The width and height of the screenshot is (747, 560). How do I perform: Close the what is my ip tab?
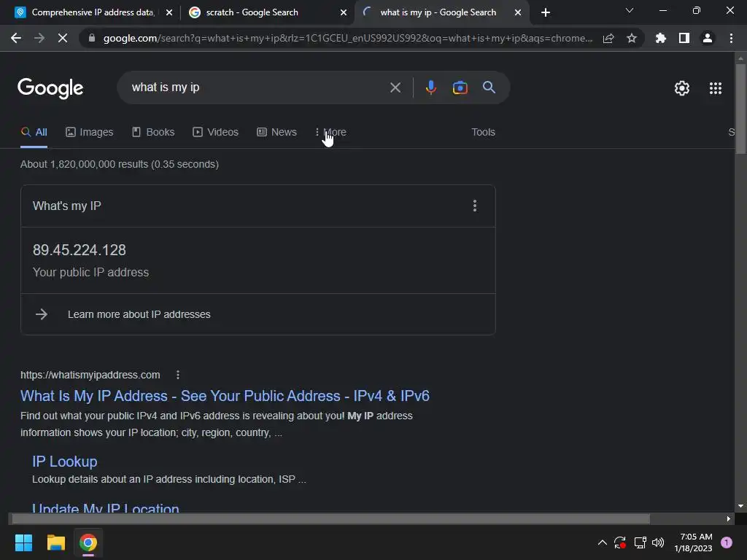[518, 12]
